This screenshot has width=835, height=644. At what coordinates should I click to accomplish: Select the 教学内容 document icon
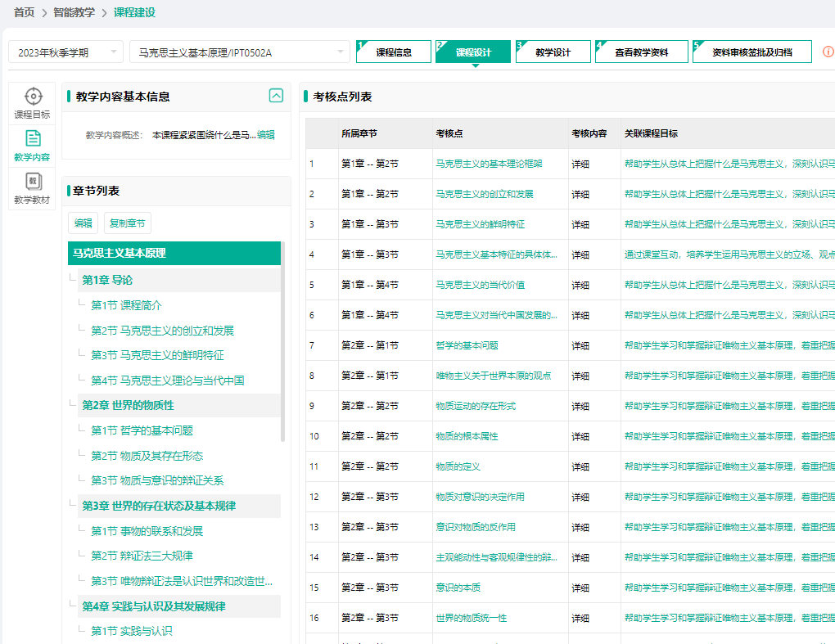pyautogui.click(x=33, y=139)
